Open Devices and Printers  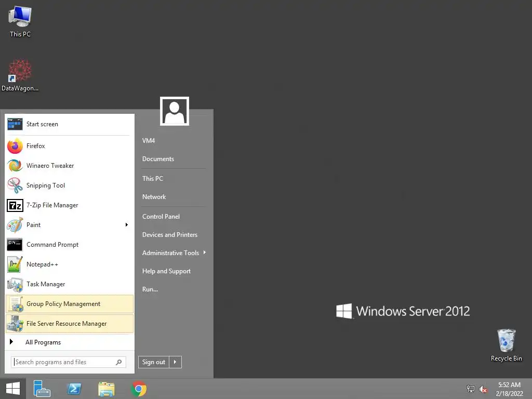(170, 235)
